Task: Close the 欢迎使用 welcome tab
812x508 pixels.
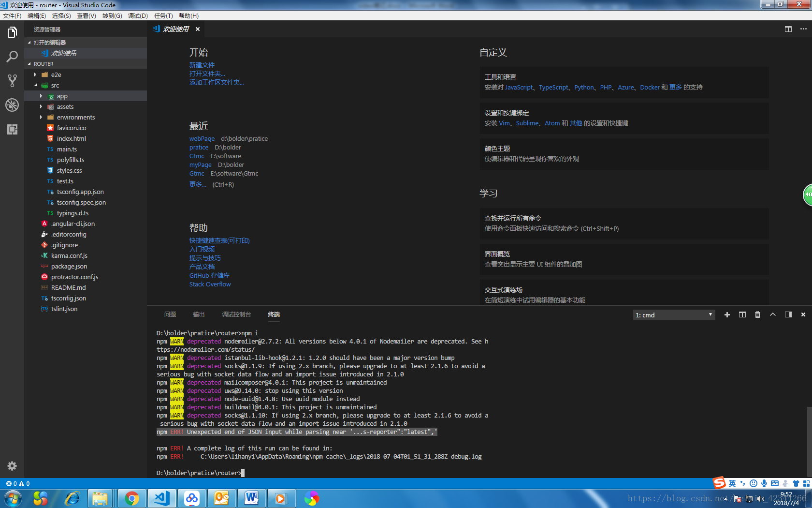Action: pyautogui.click(x=198, y=29)
